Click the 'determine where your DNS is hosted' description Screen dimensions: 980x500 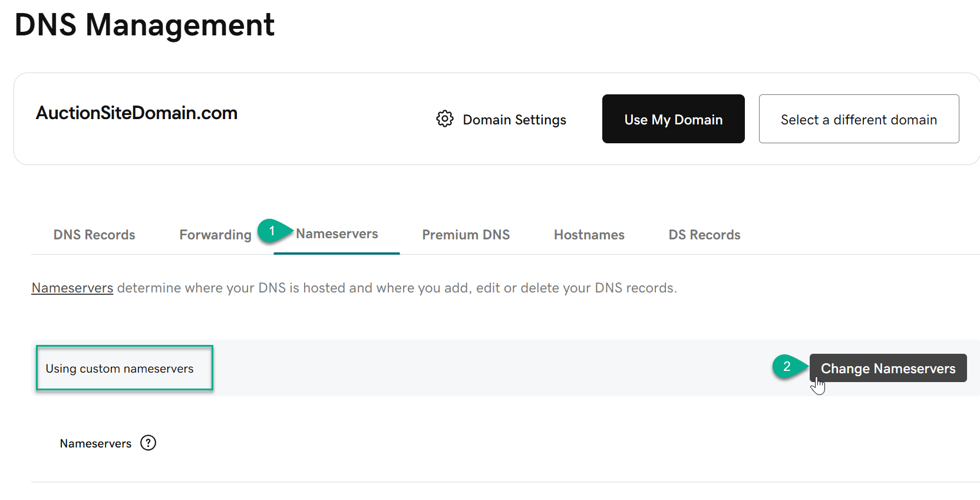[397, 288]
